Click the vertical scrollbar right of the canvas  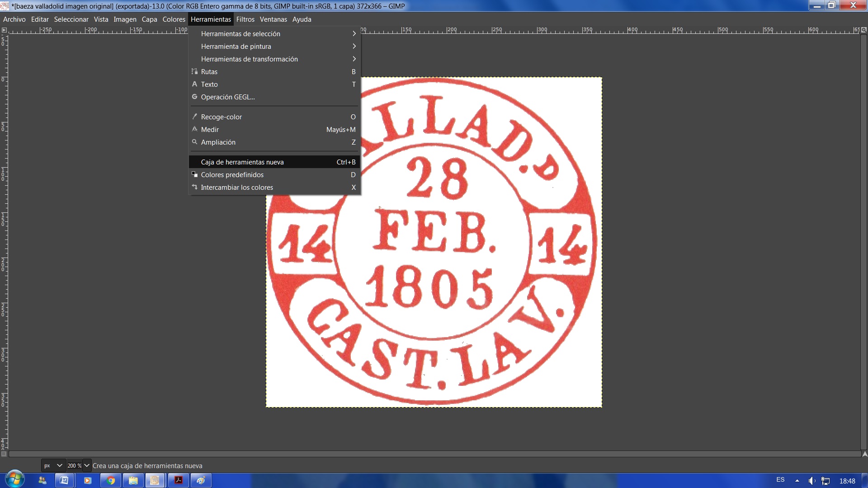click(864, 242)
